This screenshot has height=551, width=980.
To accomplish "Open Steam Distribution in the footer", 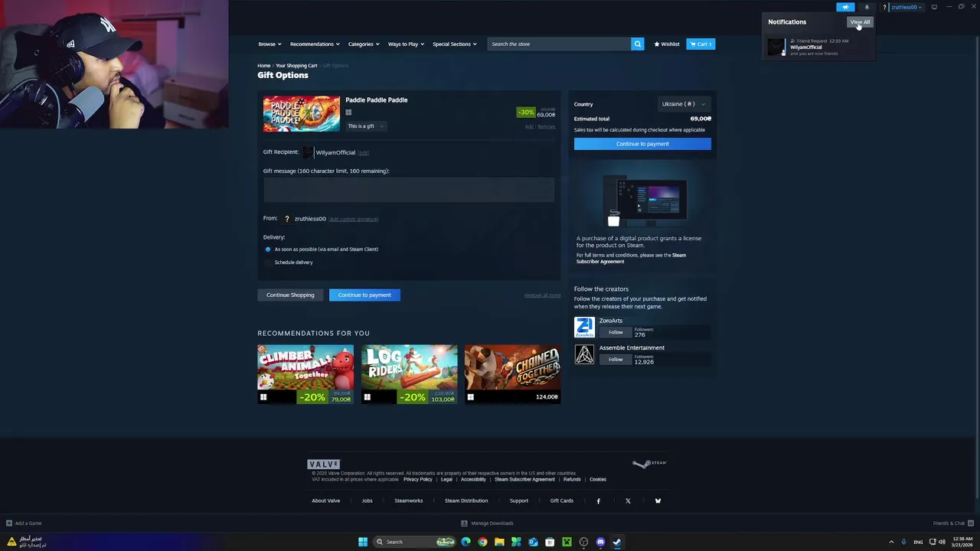I will pyautogui.click(x=466, y=500).
